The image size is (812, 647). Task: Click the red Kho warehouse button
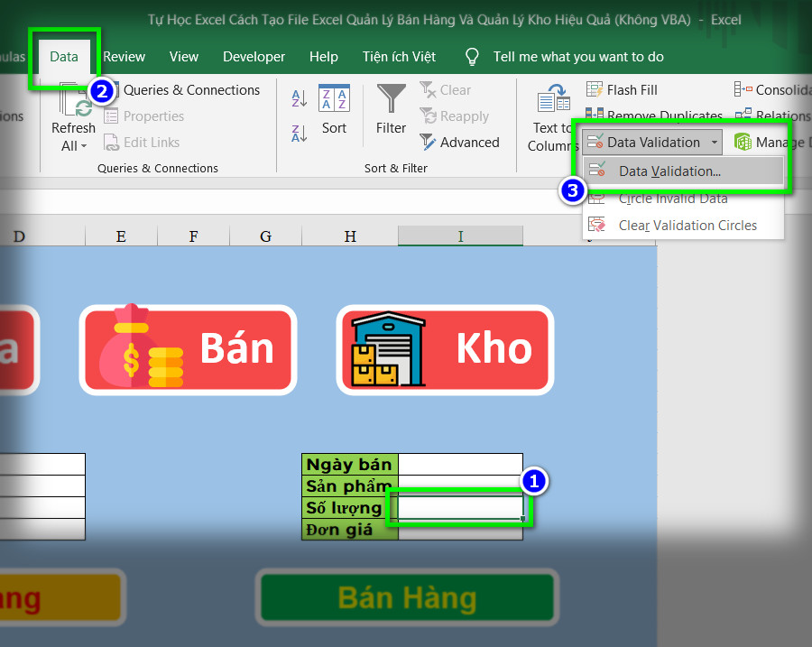tap(445, 349)
